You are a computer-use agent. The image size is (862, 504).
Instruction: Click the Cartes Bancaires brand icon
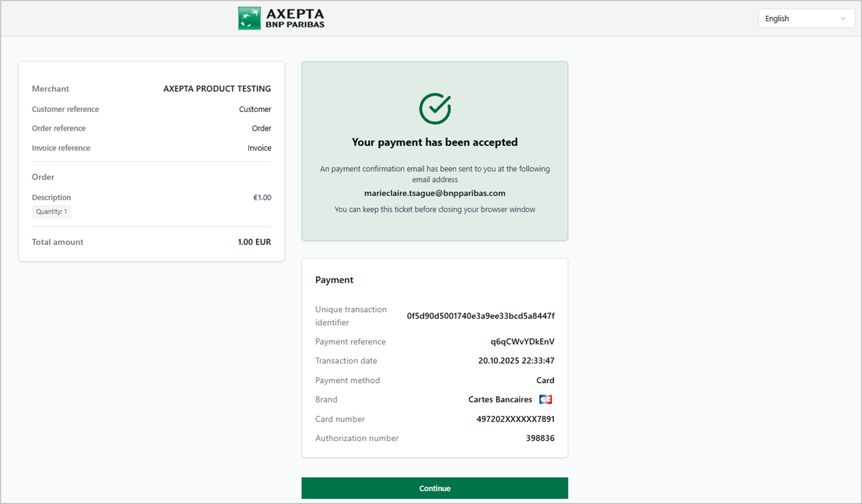coord(545,400)
